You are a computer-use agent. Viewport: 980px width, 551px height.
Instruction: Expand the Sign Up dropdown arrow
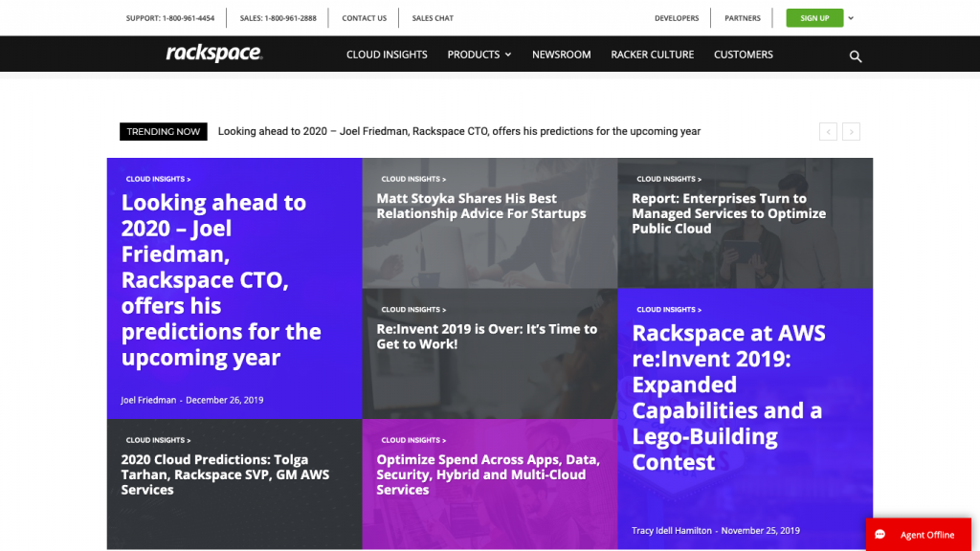(851, 18)
